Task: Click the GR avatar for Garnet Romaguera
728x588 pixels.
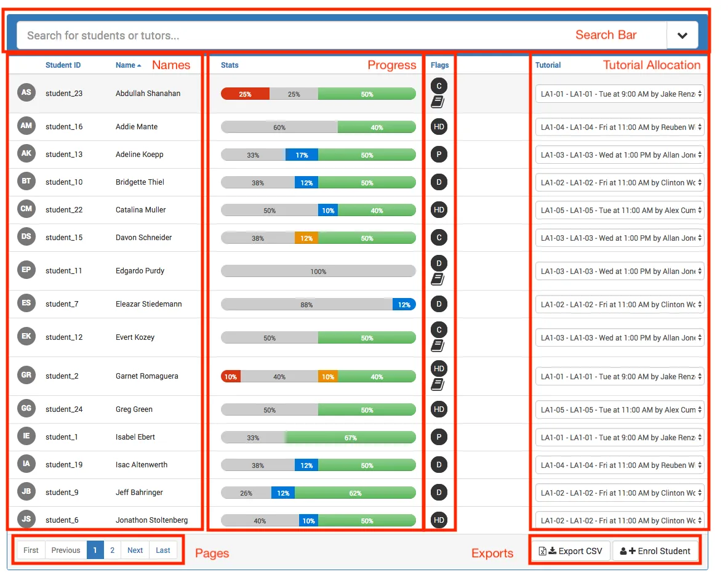Action: click(26, 375)
